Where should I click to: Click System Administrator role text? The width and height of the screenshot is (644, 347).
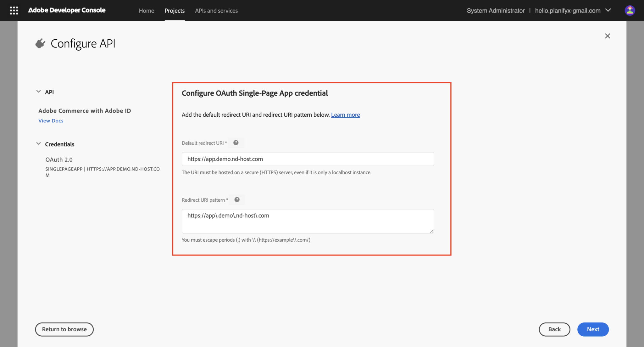click(x=496, y=11)
